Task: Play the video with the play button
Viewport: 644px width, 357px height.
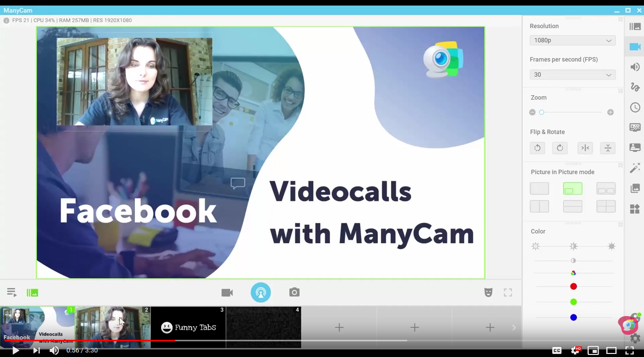Action: pyautogui.click(x=16, y=350)
